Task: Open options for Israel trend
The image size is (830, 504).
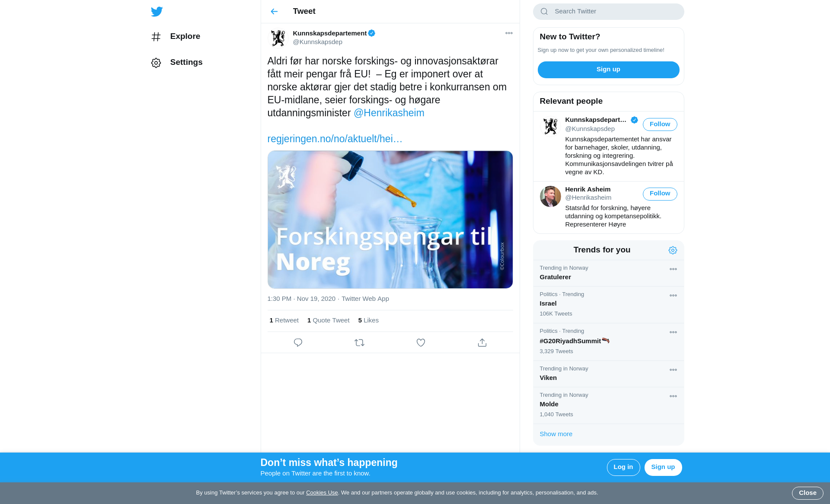Action: point(673,296)
